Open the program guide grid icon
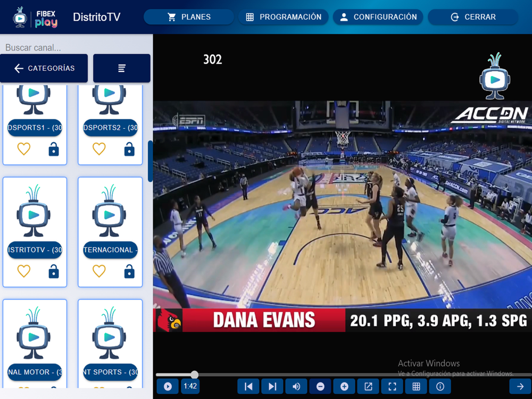The height and width of the screenshot is (399, 532). click(x=417, y=386)
